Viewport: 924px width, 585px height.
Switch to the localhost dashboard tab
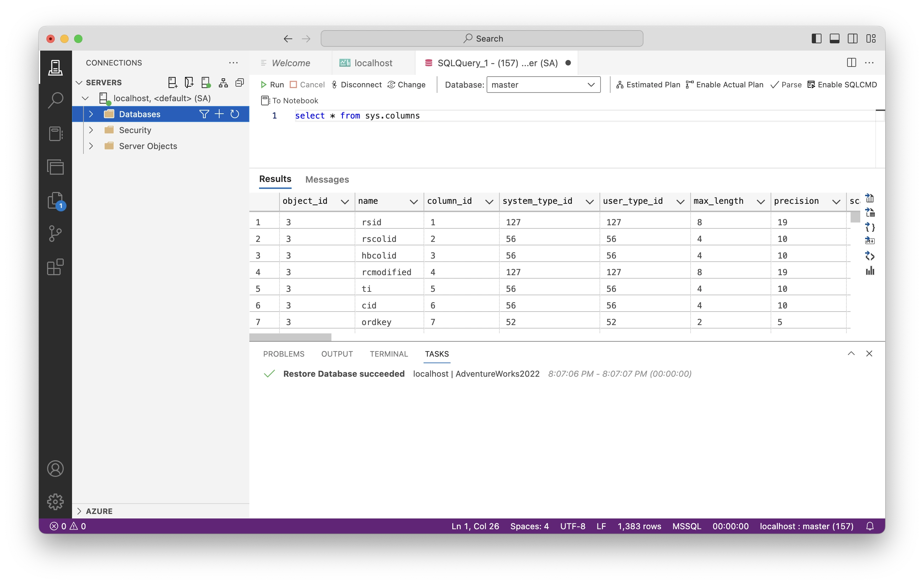pos(373,63)
